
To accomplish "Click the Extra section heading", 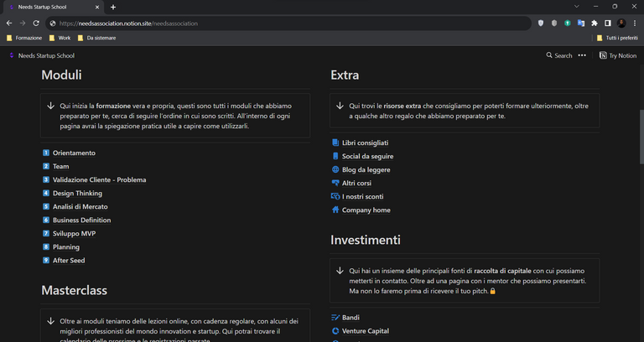I will point(345,75).
